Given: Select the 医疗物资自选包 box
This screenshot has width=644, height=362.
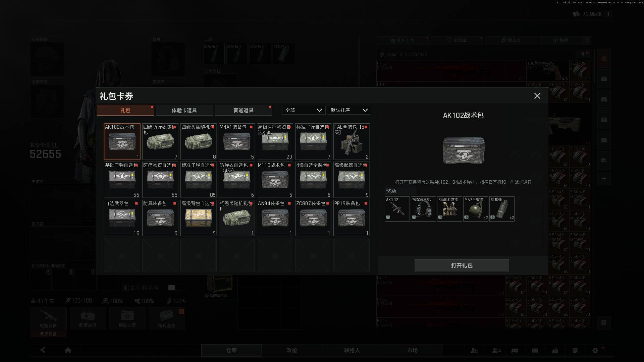Looking at the screenshot, I should point(160,180).
